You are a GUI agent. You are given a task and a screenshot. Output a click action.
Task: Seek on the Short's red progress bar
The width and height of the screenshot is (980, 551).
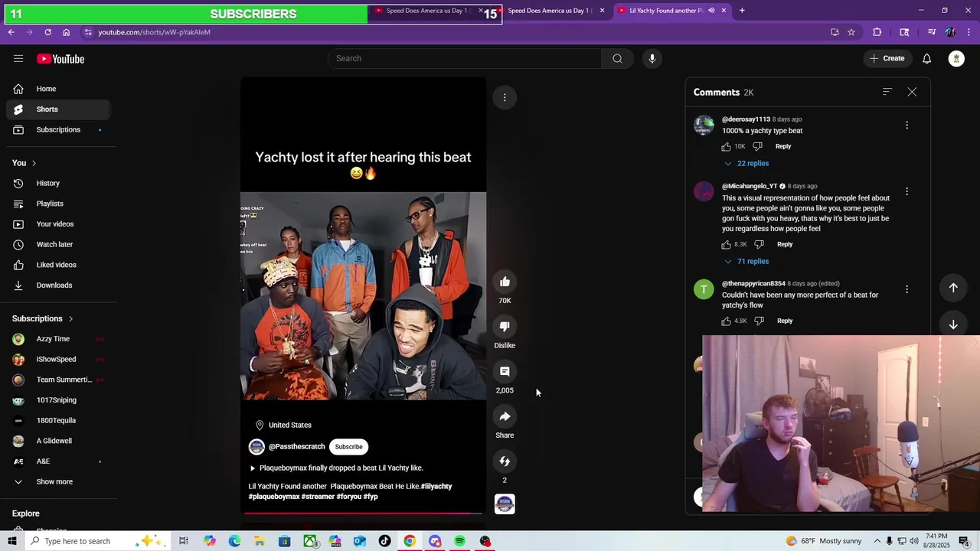pyautogui.click(x=363, y=514)
